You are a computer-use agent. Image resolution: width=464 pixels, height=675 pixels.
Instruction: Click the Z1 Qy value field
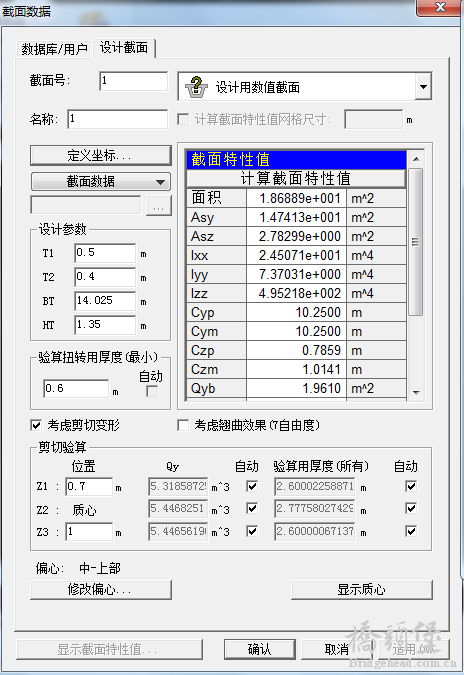(178, 486)
